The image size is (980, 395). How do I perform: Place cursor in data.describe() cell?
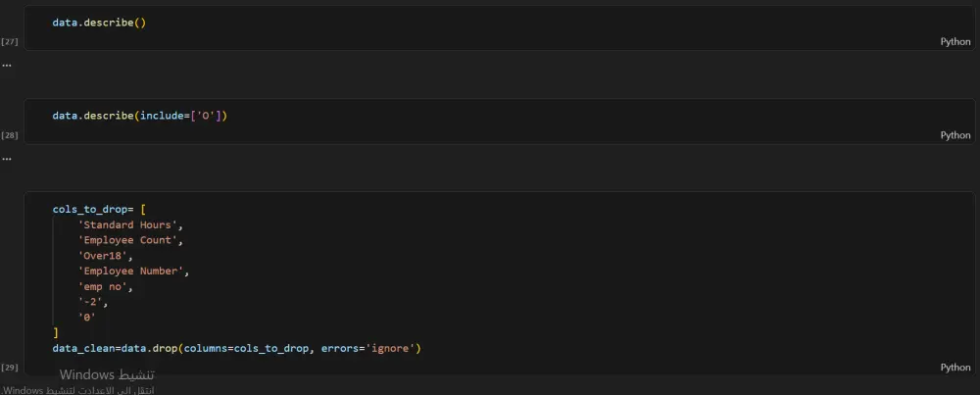point(99,23)
